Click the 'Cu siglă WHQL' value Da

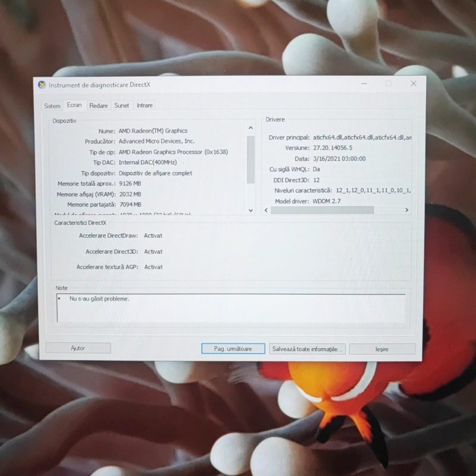click(x=317, y=169)
